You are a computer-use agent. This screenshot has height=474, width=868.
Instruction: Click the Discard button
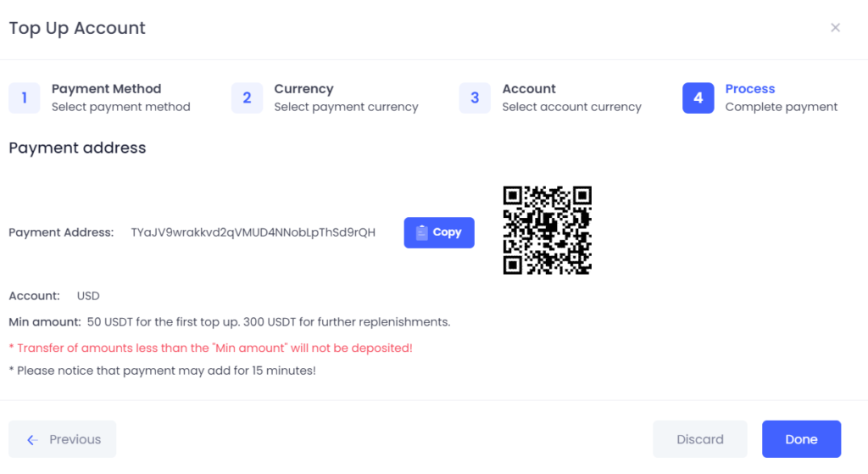(700, 439)
